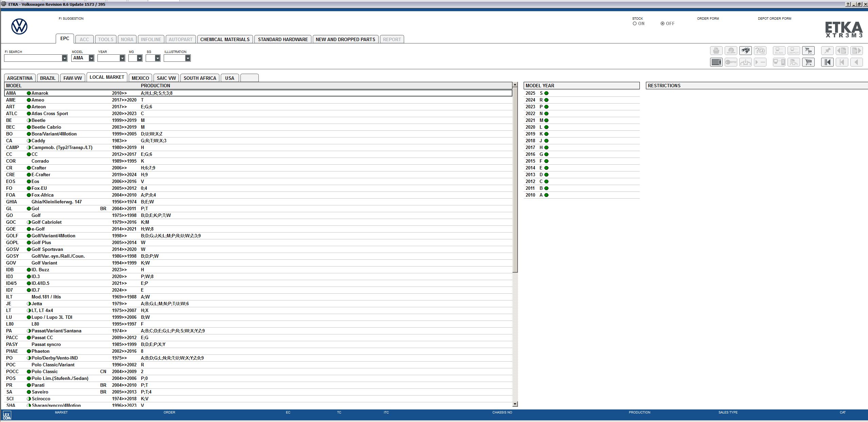The image size is (868, 422).
Task: Open the STANDARD HARDWARE tab
Action: [283, 39]
